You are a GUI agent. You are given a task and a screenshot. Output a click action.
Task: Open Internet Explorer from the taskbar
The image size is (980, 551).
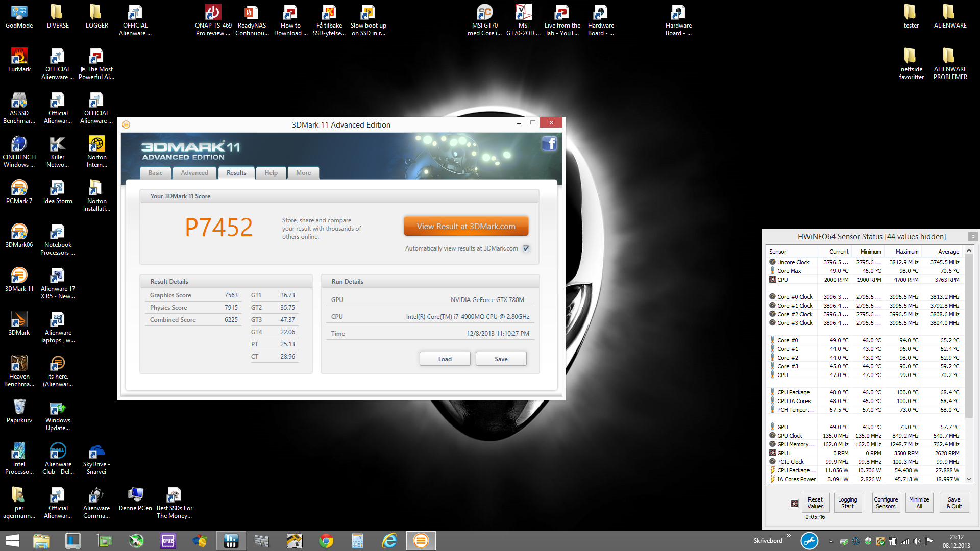pyautogui.click(x=389, y=540)
